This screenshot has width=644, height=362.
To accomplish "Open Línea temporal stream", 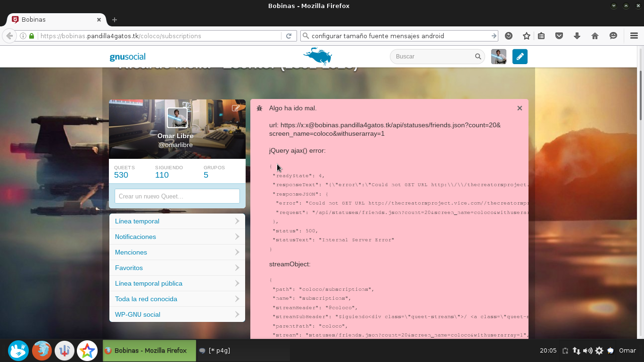I will pos(177,221).
